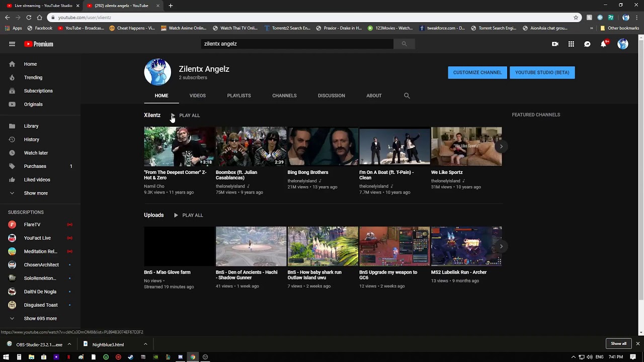The width and height of the screenshot is (644, 362).
Task: Open options chevron for OBS-Studio download
Action: click(69, 344)
